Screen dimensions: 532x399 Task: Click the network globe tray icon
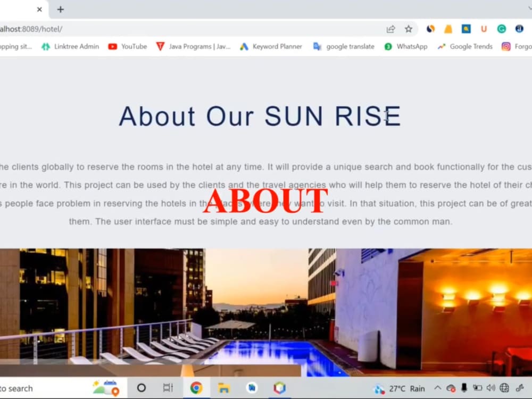tap(503, 388)
